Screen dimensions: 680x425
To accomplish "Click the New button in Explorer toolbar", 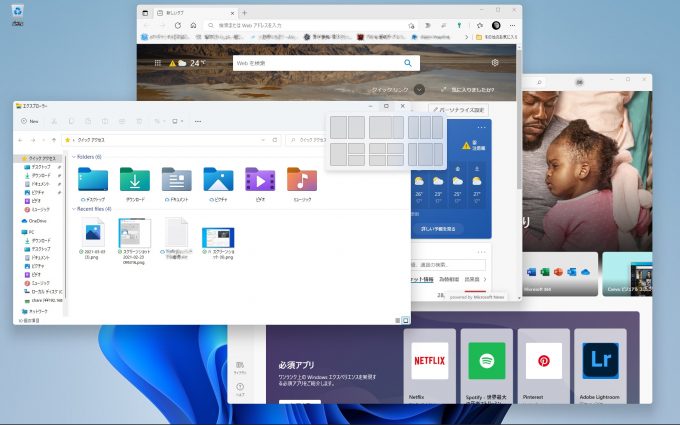I will coord(30,121).
